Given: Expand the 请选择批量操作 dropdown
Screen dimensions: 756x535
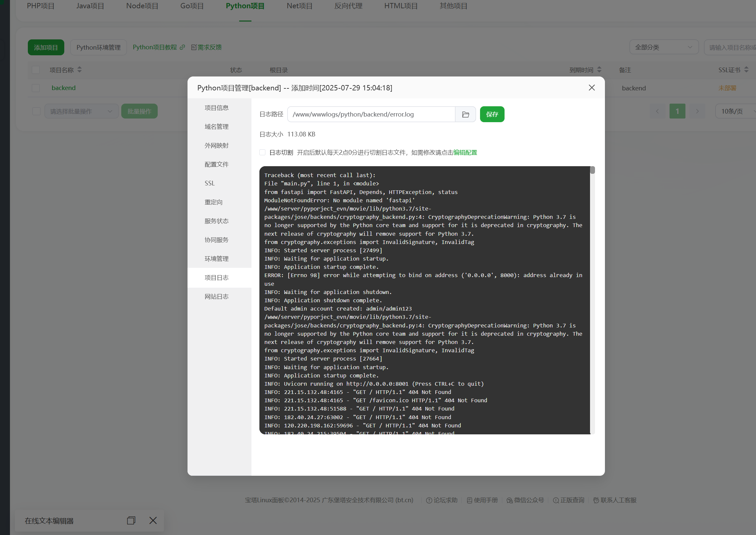Looking at the screenshot, I should 81,111.
